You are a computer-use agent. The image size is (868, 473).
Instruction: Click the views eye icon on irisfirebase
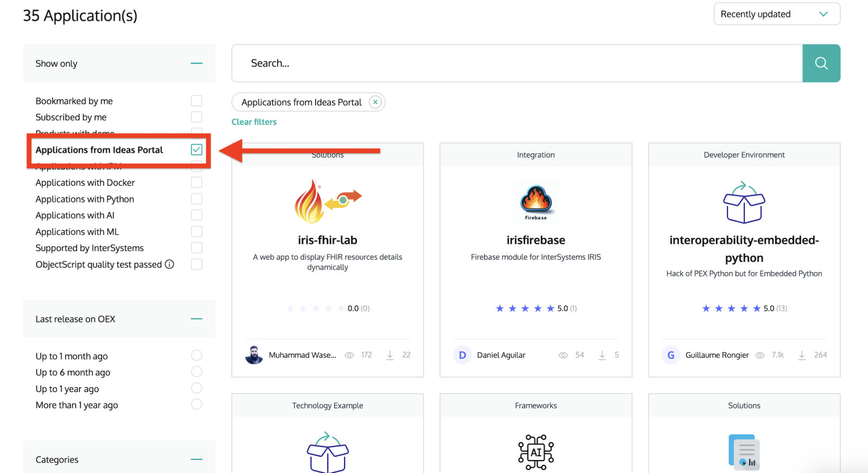point(564,355)
